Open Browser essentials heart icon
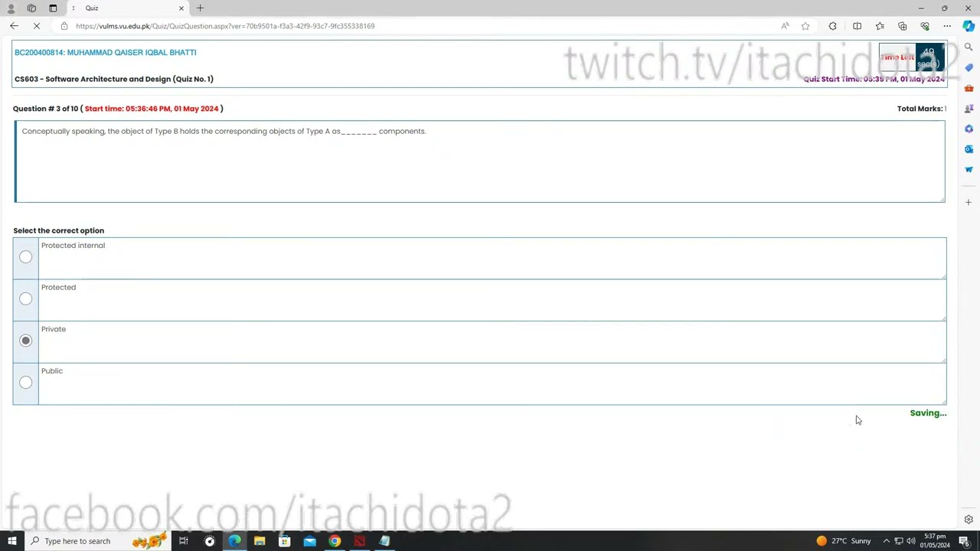This screenshot has height=551, width=980. click(x=925, y=26)
